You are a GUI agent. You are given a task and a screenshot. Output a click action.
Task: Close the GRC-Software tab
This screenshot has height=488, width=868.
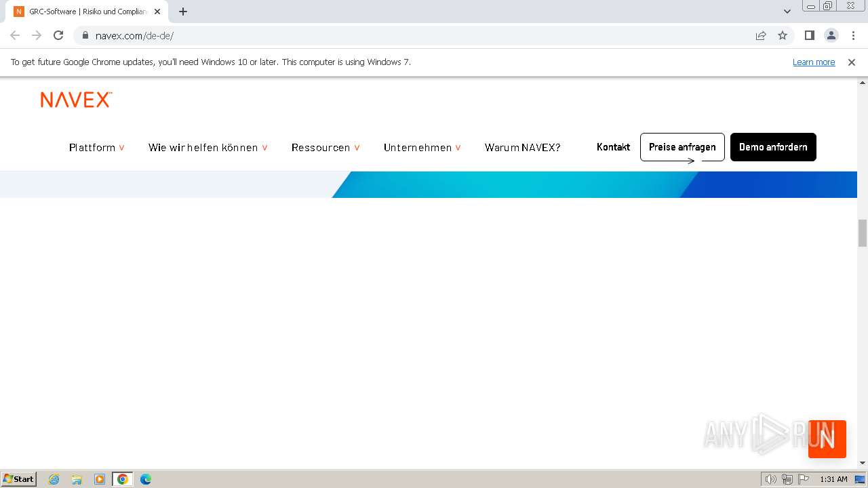pos(157,12)
